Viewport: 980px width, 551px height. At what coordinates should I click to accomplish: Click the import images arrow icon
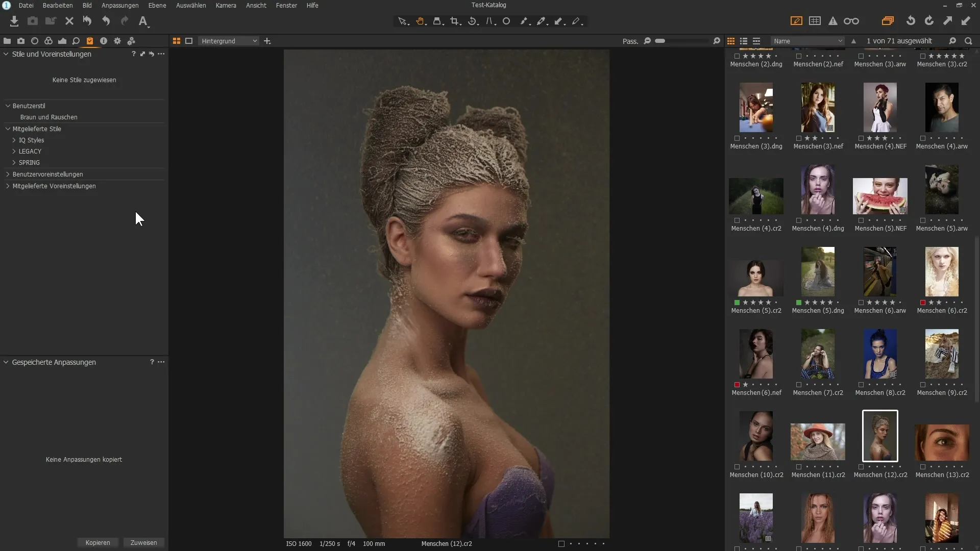point(14,21)
